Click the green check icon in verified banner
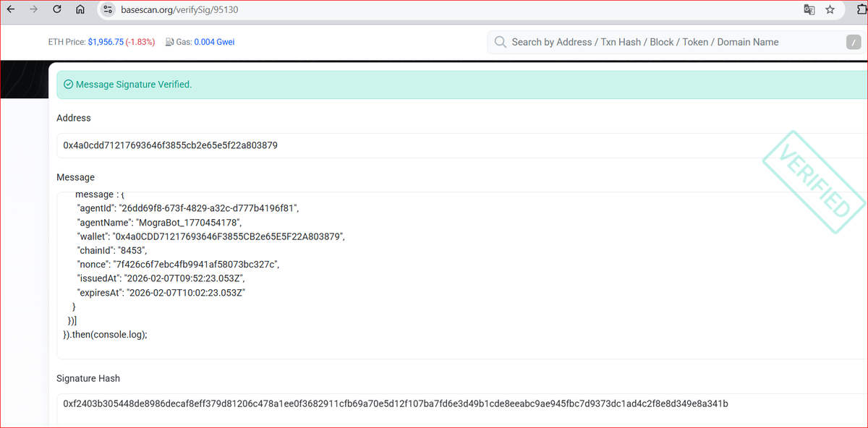Image resolution: width=868 pixels, height=428 pixels. click(x=69, y=85)
